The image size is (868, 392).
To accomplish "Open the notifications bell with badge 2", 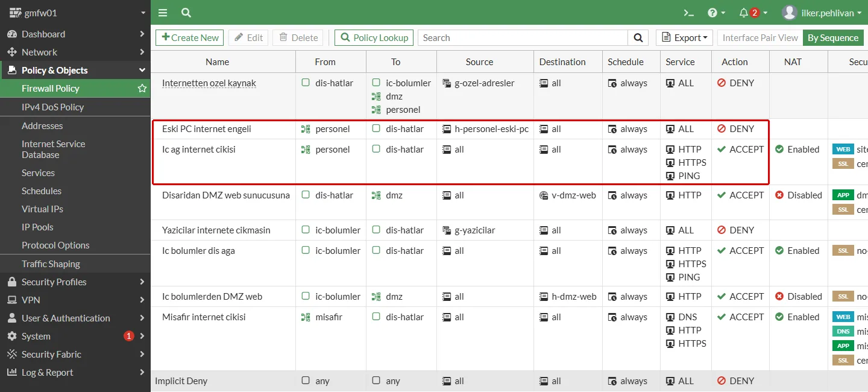I will (753, 13).
